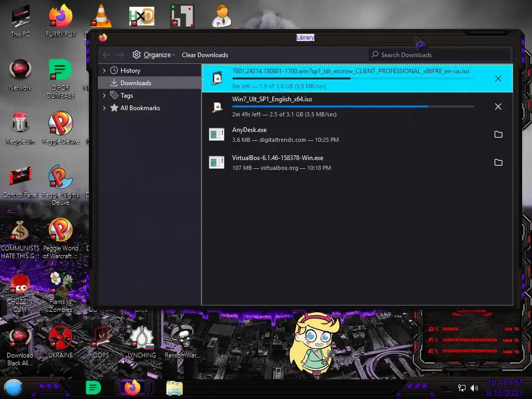Click the green notes app taskbar icon

[x=94, y=388]
